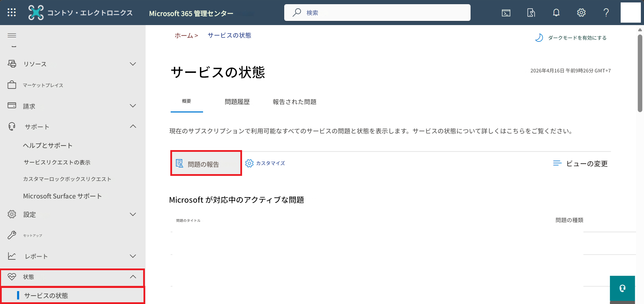This screenshot has width=644, height=304.
Task: Click the カスタマイズ button label
Action: pyautogui.click(x=271, y=163)
